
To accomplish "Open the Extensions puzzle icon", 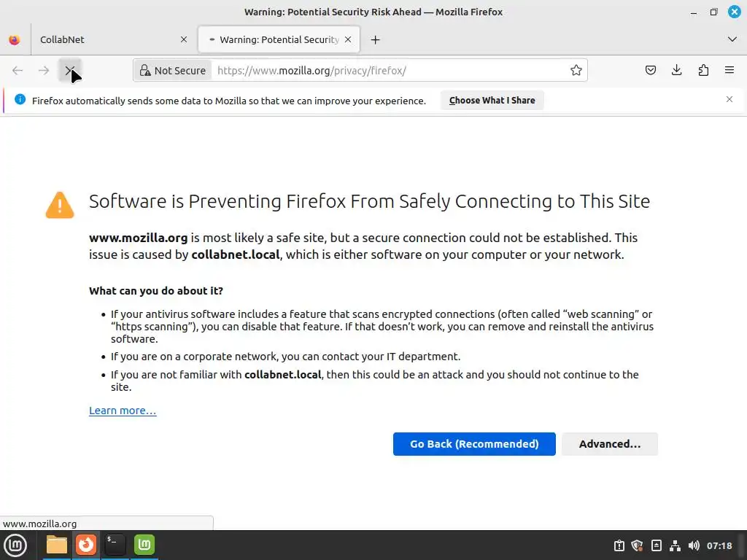I will pos(703,70).
